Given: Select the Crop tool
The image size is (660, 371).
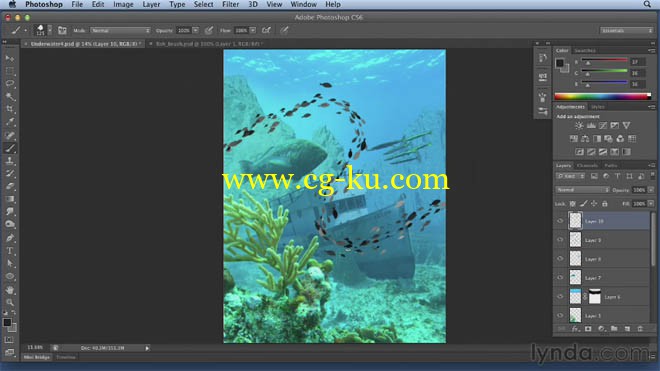Looking at the screenshot, I should tap(10, 109).
